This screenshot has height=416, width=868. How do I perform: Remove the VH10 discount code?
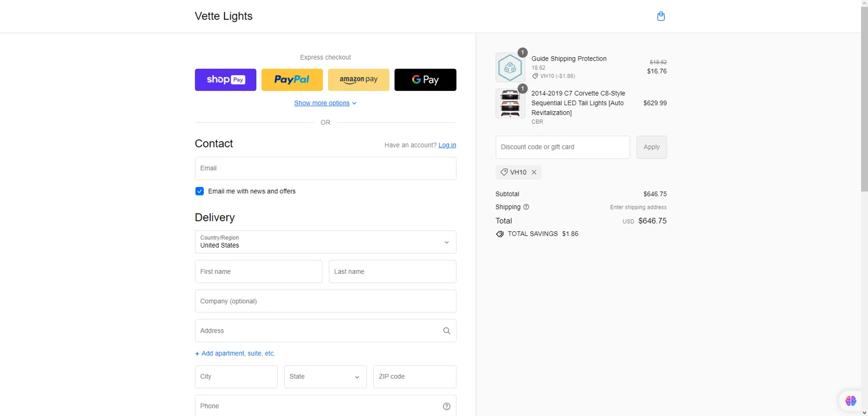click(534, 172)
